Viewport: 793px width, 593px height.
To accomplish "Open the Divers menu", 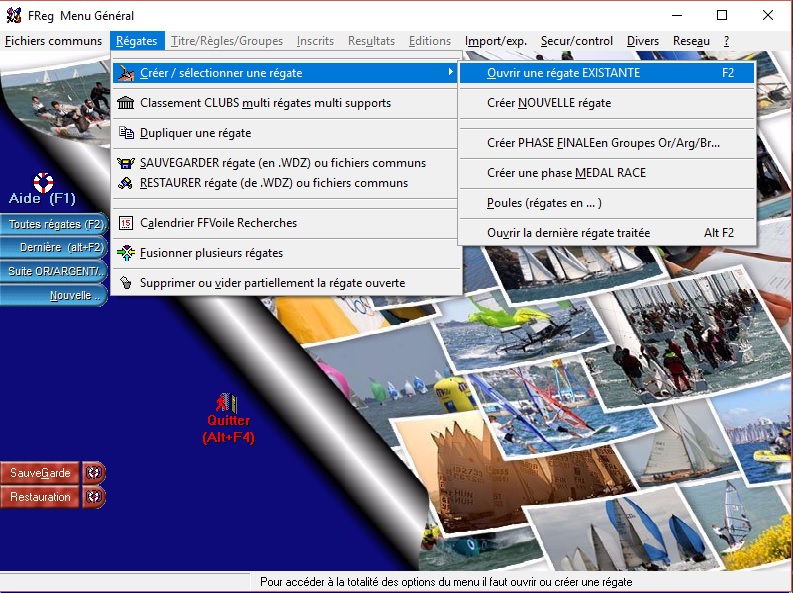I will pyautogui.click(x=643, y=41).
